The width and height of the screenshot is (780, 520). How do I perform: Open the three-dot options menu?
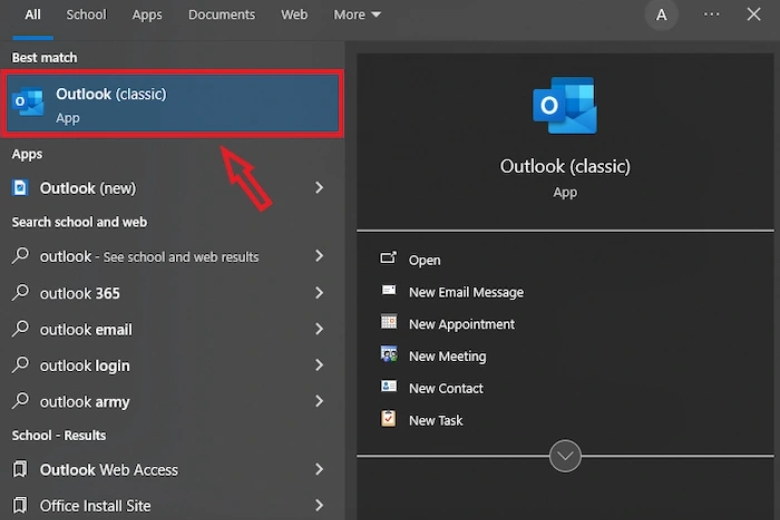point(711,14)
